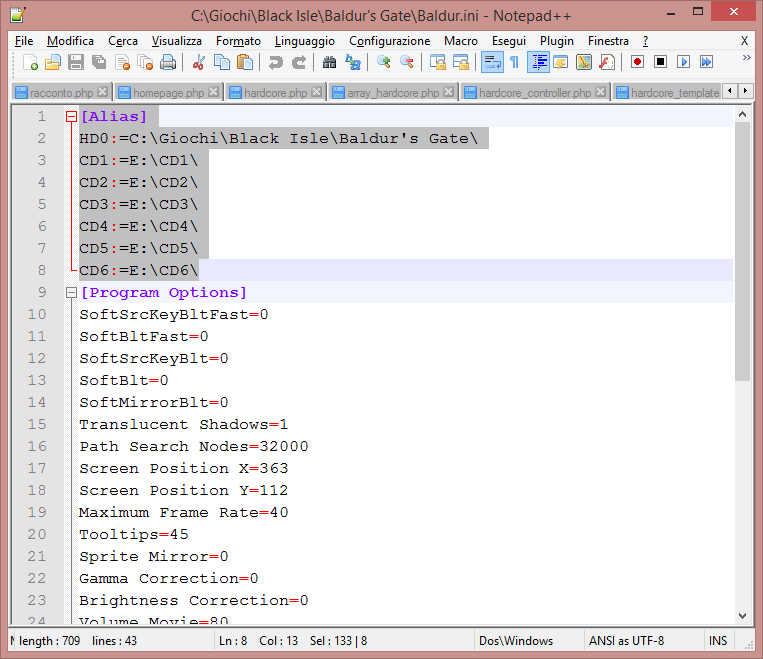This screenshot has width=763, height=659.
Task: Click the user-defined language dialog icon
Action: (561, 62)
